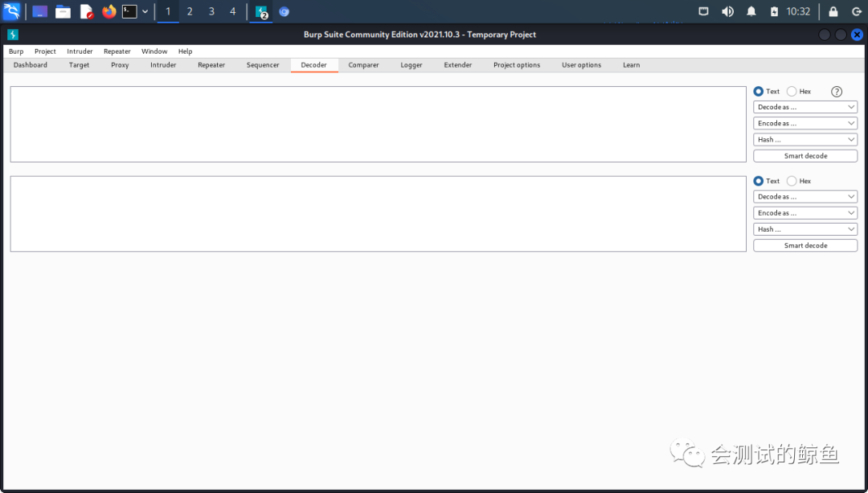
Task: Open the volume control tray icon
Action: point(727,11)
